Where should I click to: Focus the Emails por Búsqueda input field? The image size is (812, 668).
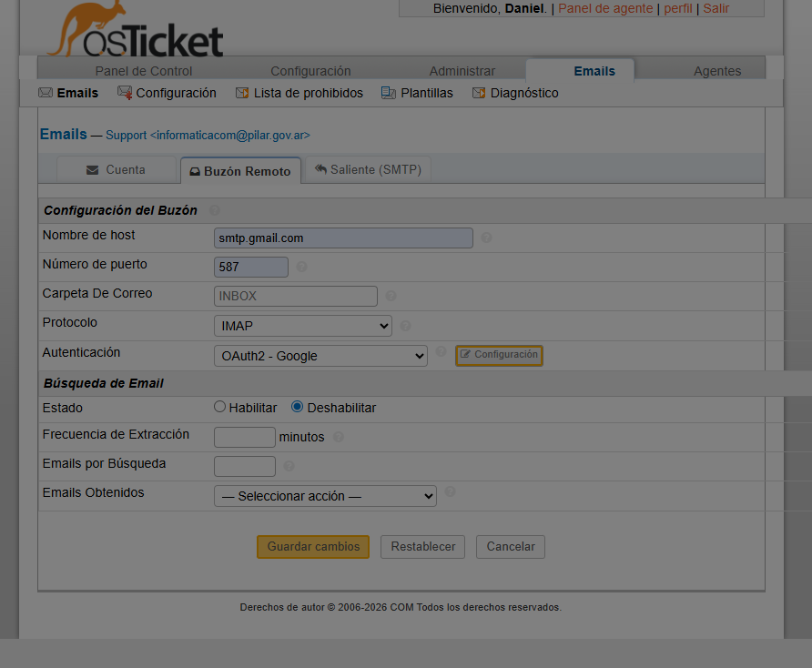click(245, 466)
